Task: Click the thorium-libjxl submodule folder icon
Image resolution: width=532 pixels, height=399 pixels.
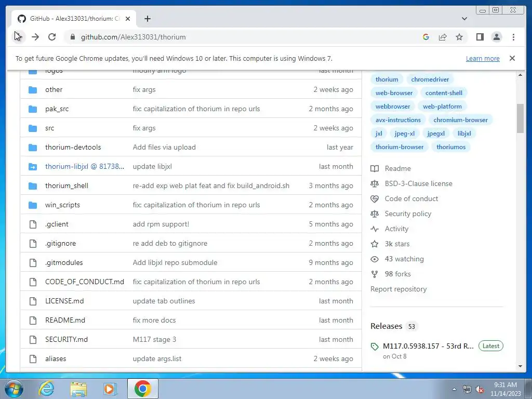Action: 33,167
